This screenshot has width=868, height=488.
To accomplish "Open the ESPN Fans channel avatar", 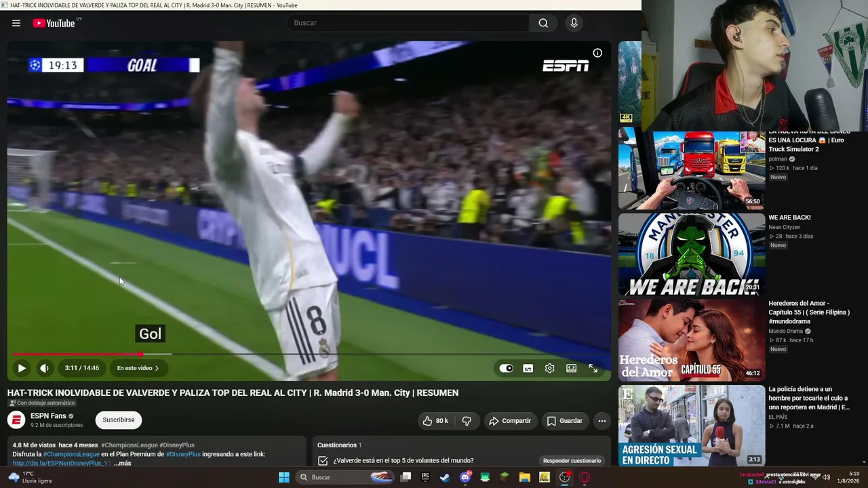I will click(16, 420).
